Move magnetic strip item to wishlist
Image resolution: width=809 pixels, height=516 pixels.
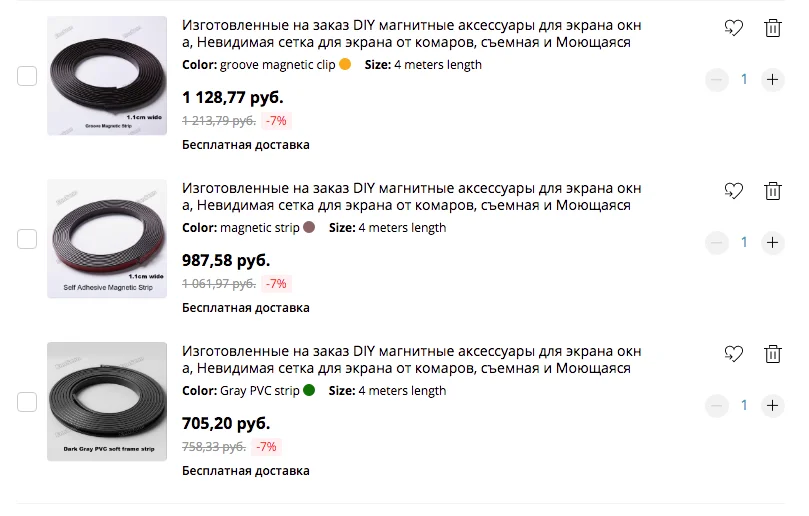[x=733, y=191]
